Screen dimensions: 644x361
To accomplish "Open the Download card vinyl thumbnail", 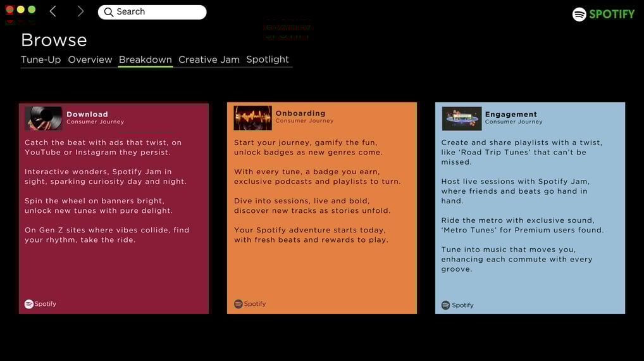I will pyautogui.click(x=44, y=118).
